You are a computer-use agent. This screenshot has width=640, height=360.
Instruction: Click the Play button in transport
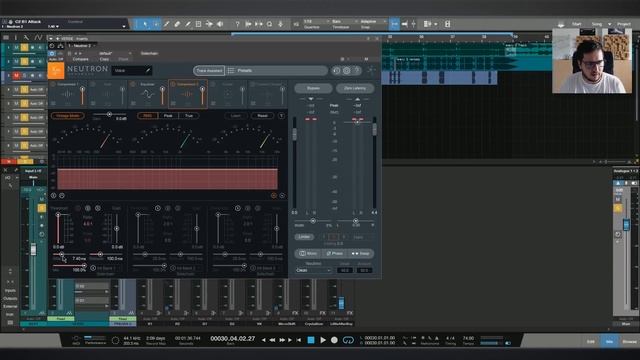pyautogui.click(x=323, y=340)
